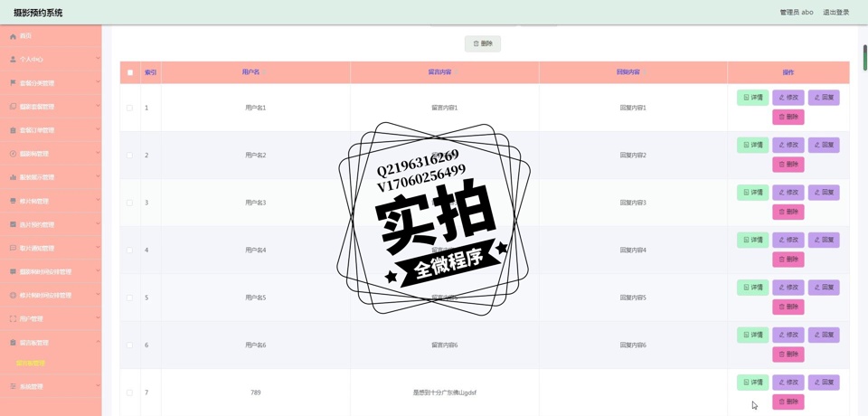Click the home icon beside 首页
Image resolution: width=868 pixels, height=416 pixels.
pos(13,36)
